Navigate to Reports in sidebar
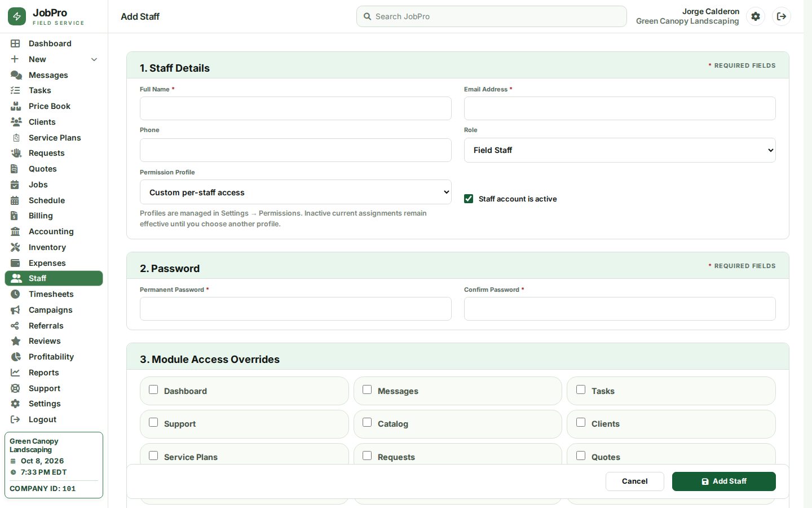Screen dimensions: 812x508 tap(54, 373)
